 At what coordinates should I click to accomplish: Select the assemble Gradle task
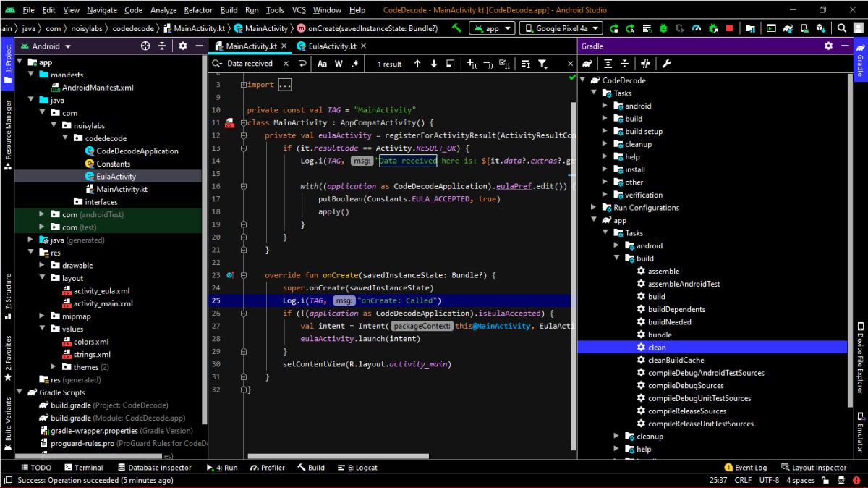click(x=658, y=272)
